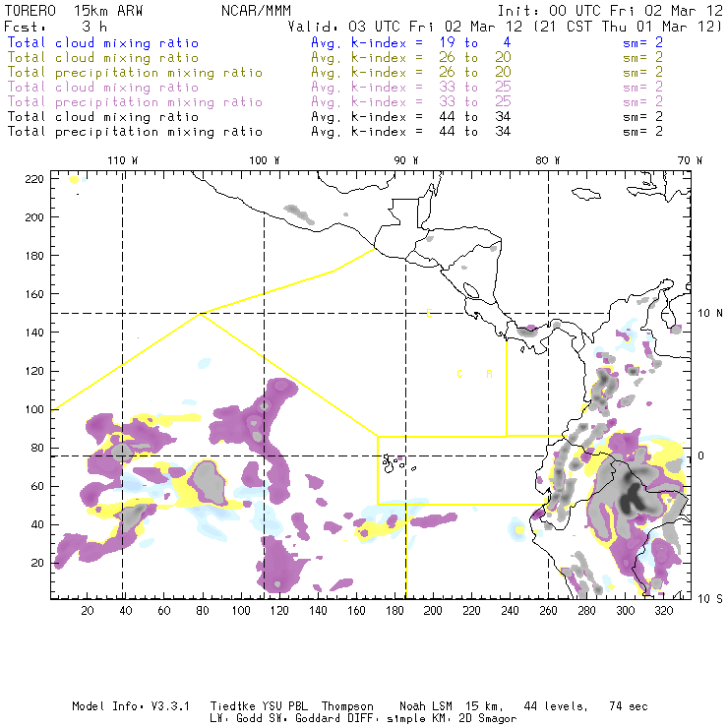Click the "70 W" longitude label
Screen dimensions: 728x728
click(x=690, y=160)
